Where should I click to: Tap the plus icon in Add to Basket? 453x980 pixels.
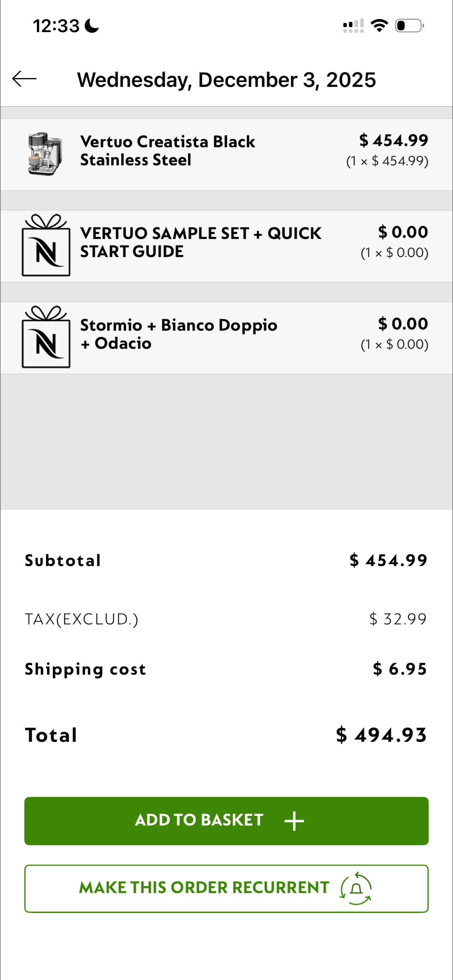point(294,821)
